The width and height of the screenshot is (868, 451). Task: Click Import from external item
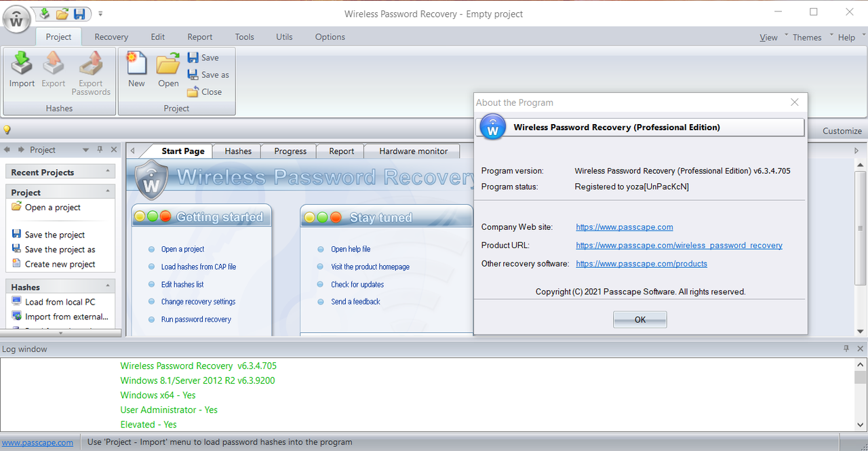click(x=60, y=317)
